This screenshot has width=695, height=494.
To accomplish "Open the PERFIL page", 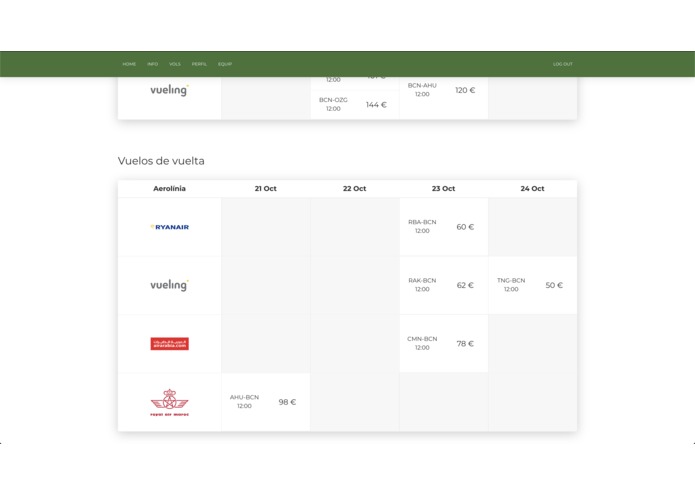I will click(x=199, y=64).
